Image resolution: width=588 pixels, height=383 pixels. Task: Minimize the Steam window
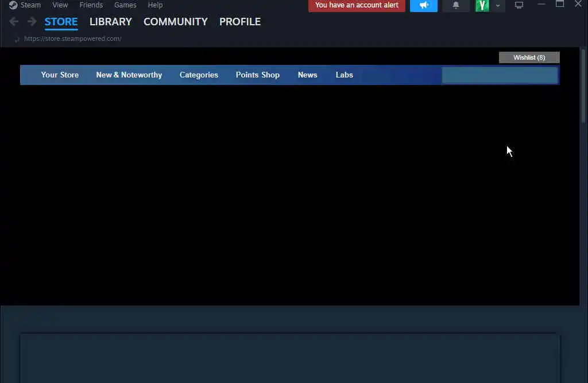(541, 5)
